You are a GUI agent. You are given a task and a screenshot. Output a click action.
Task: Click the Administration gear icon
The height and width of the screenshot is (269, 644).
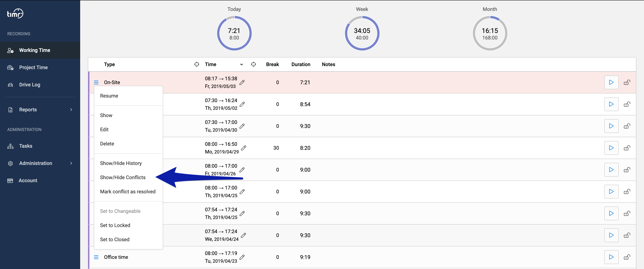coord(10,163)
